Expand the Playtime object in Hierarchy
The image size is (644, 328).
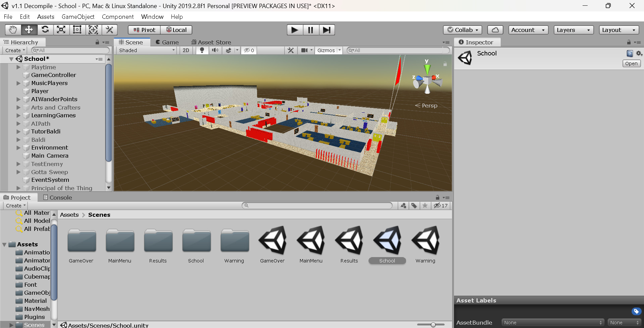pos(18,67)
